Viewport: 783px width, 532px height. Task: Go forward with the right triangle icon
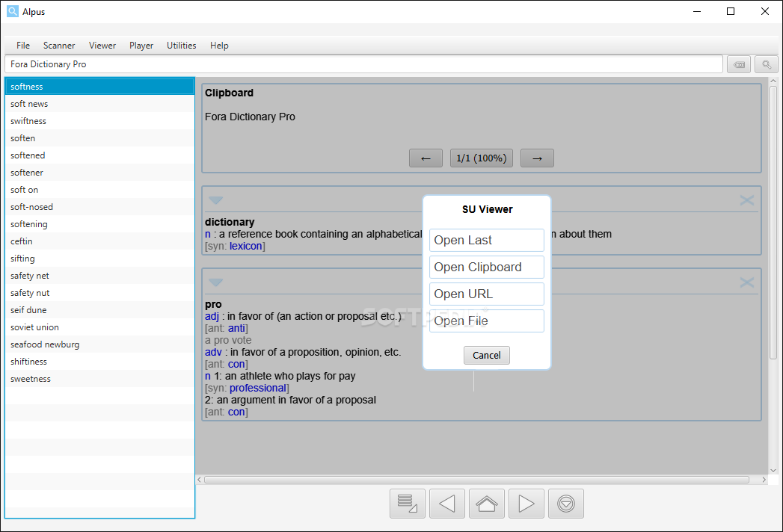pos(526,504)
